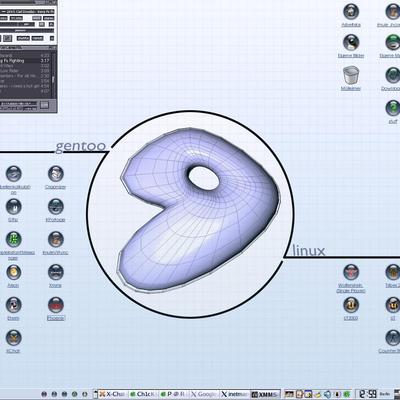The image size is (400, 400).
Task: Launch the Tribes 2 game icon
Action: (393, 272)
